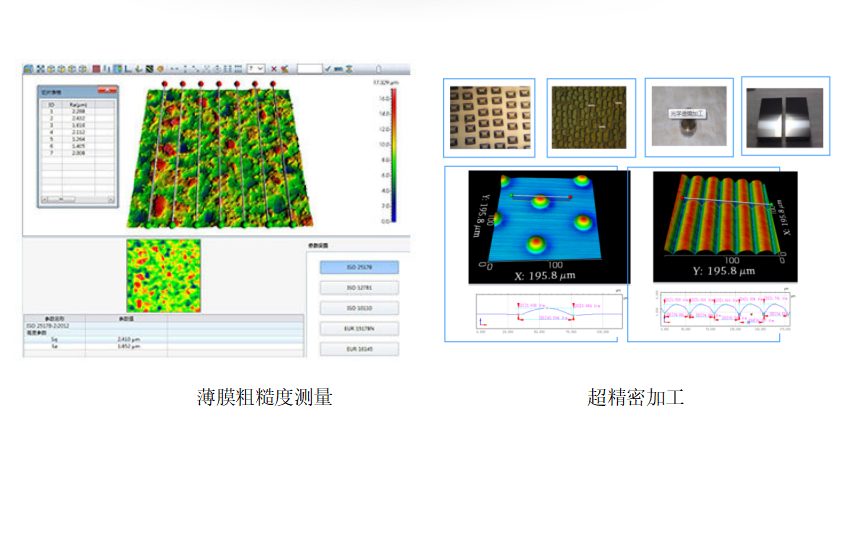Image resolution: width=851 pixels, height=535 pixels.
Task: Click the 3D blue surface with dome bumps
Action: point(549,227)
